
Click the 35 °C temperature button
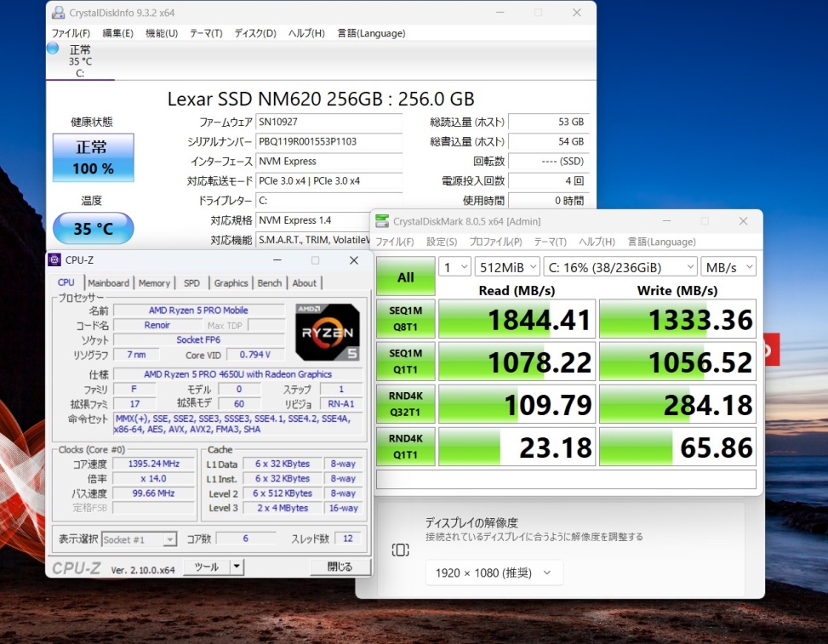click(93, 228)
